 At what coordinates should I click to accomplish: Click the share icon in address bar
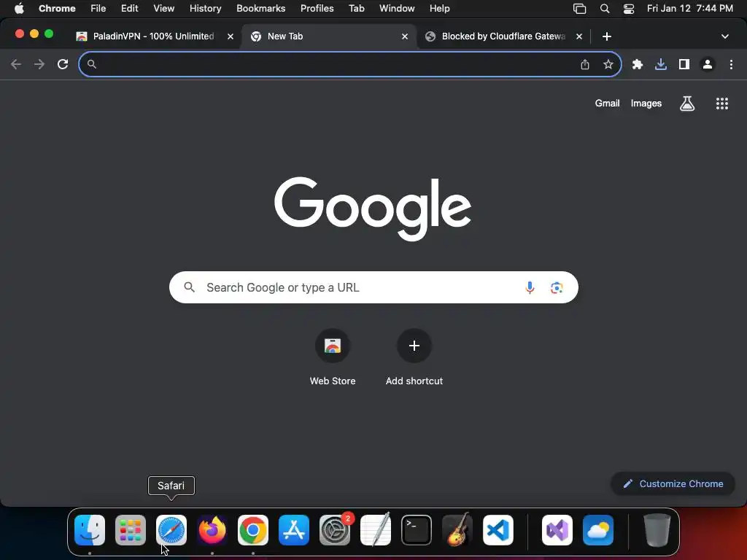[585, 64]
